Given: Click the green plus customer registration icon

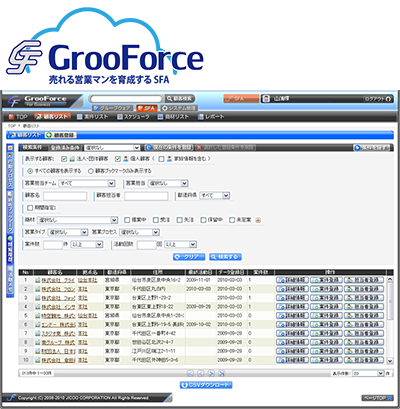Looking at the screenshot, I should [49, 135].
